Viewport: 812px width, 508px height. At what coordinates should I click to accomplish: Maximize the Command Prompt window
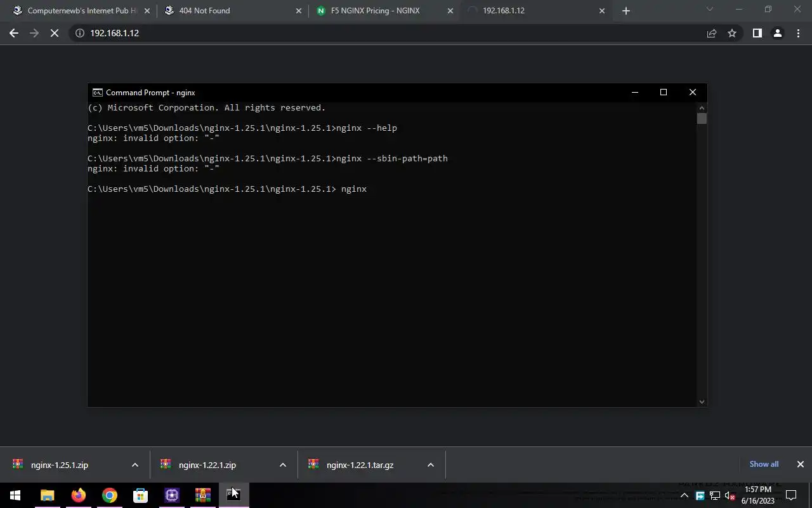(664, 92)
